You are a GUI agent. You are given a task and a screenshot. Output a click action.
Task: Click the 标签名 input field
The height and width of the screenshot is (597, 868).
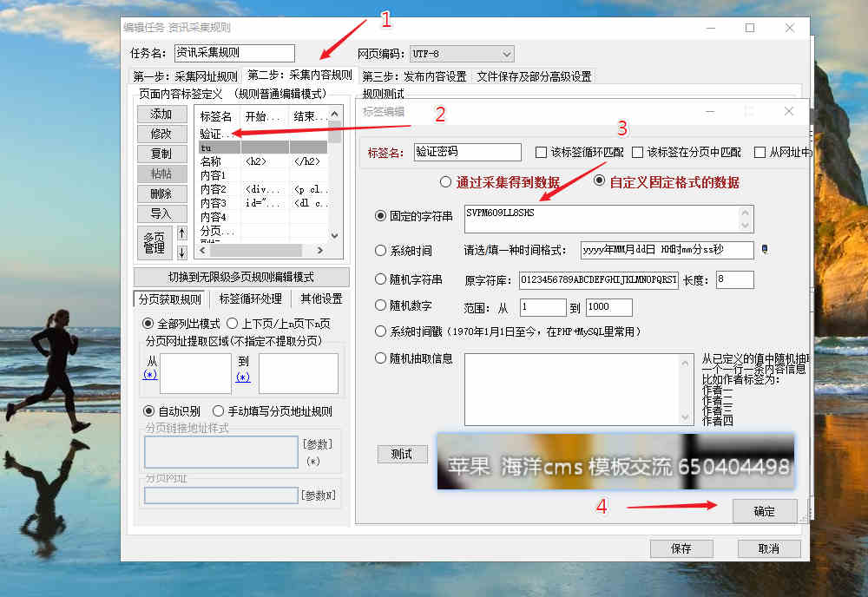coord(467,152)
